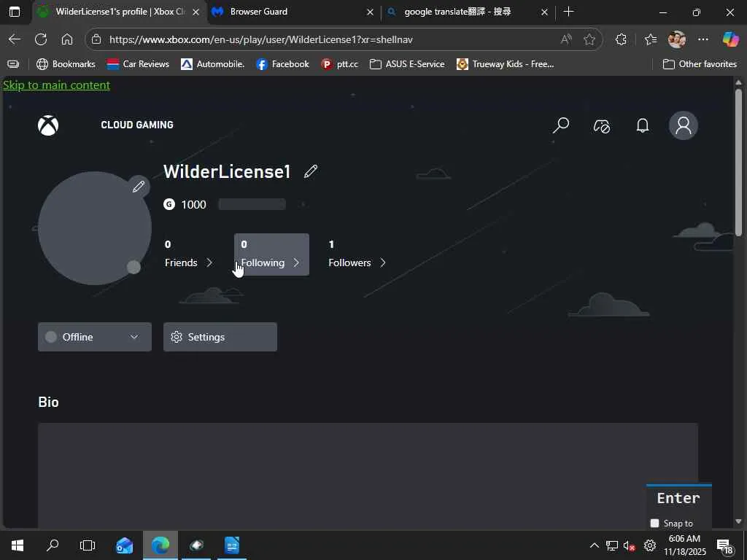Open the Followers list
Viewport: 747px width, 560px height.
[x=357, y=254]
